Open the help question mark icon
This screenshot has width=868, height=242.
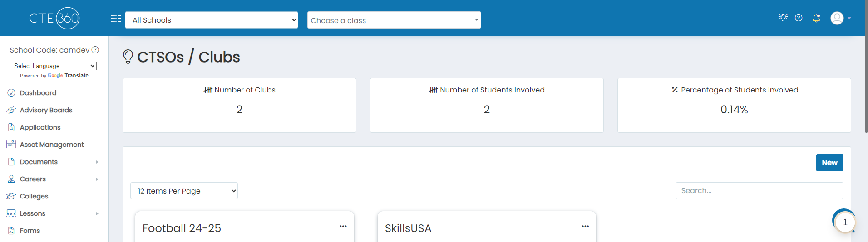coord(799,18)
